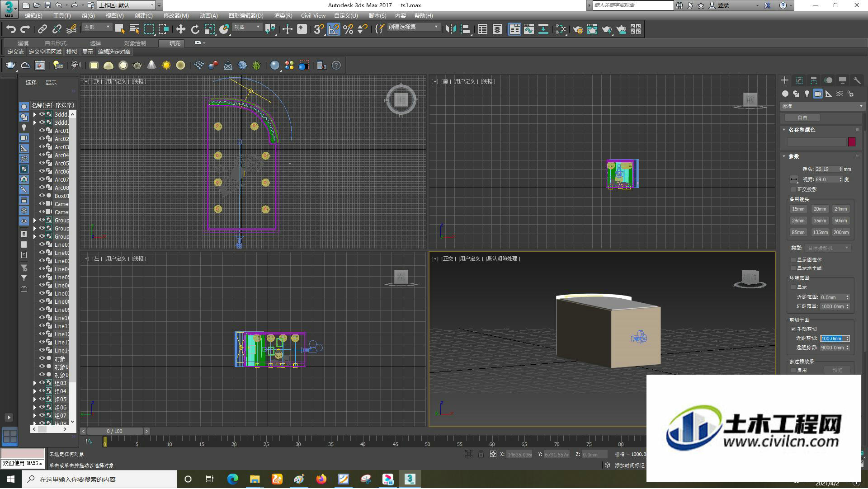Switch to the 对象绘制 ribbon tab
868x489 pixels.
tap(135, 43)
